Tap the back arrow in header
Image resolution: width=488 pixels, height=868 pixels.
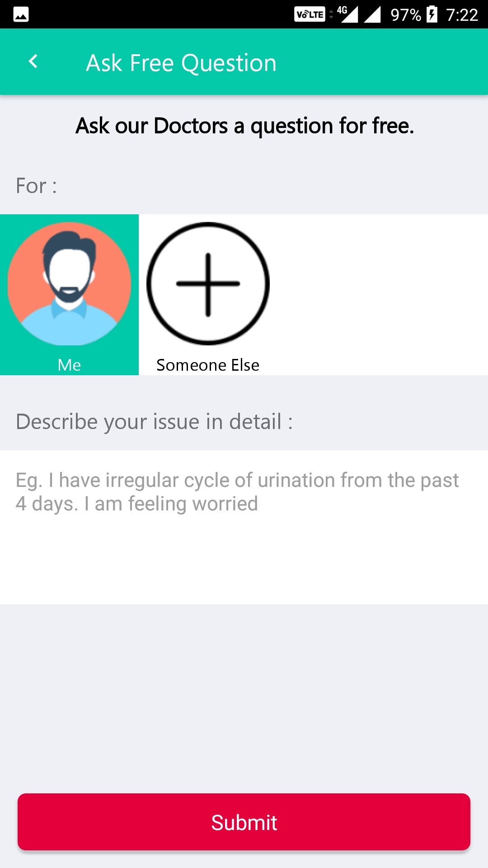pyautogui.click(x=33, y=61)
